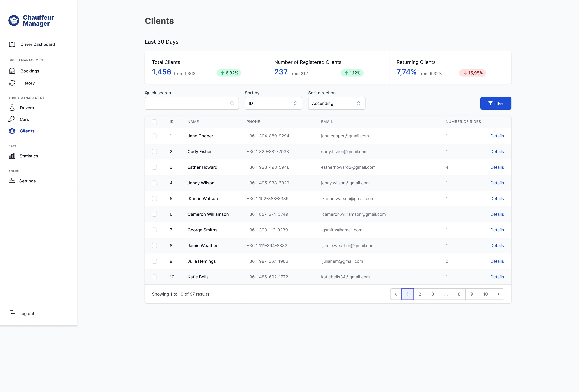
Task: Open Details for Julia Hemings
Action: click(x=497, y=261)
